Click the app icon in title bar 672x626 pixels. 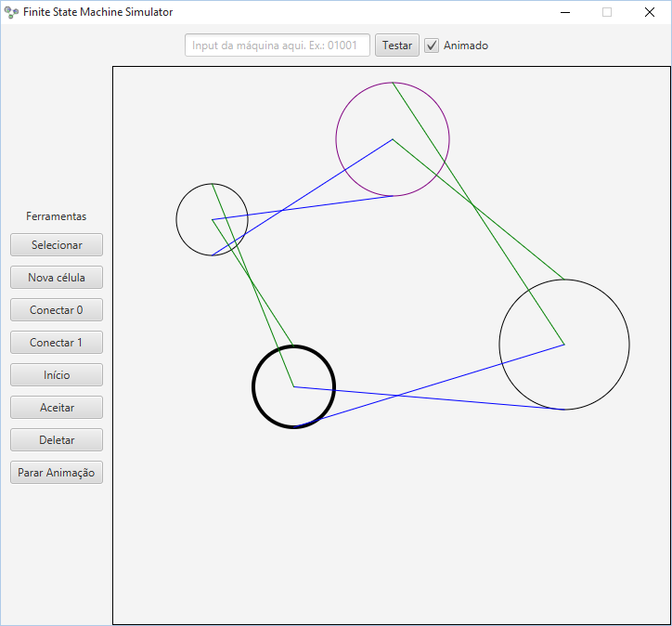(x=11, y=12)
